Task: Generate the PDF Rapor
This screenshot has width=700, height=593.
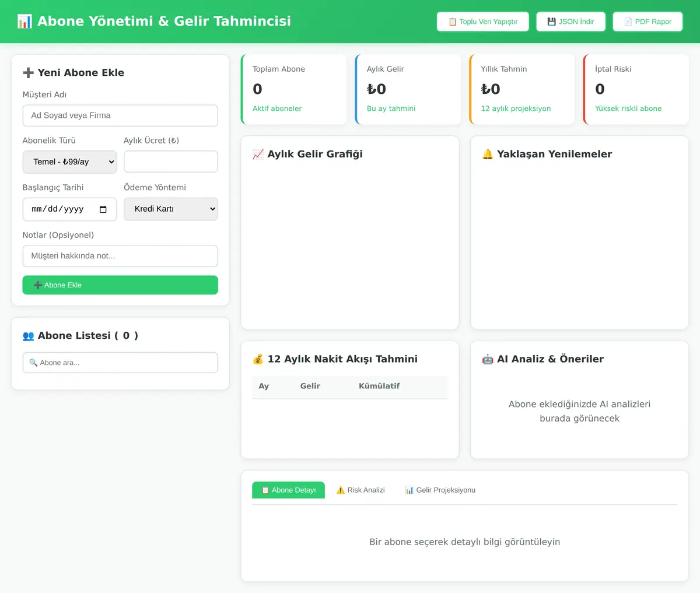Action: point(647,22)
